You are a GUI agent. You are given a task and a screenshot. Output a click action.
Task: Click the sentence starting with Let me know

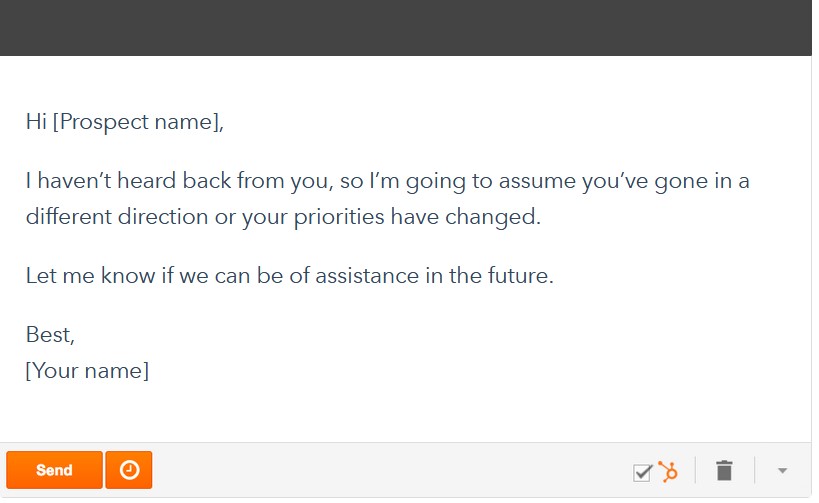pyautogui.click(x=289, y=276)
